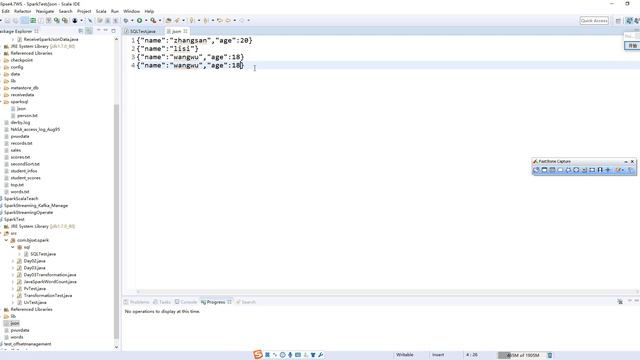The height and width of the screenshot is (360, 640).
Task: Select person.txt under sparksql
Action: tap(27, 116)
